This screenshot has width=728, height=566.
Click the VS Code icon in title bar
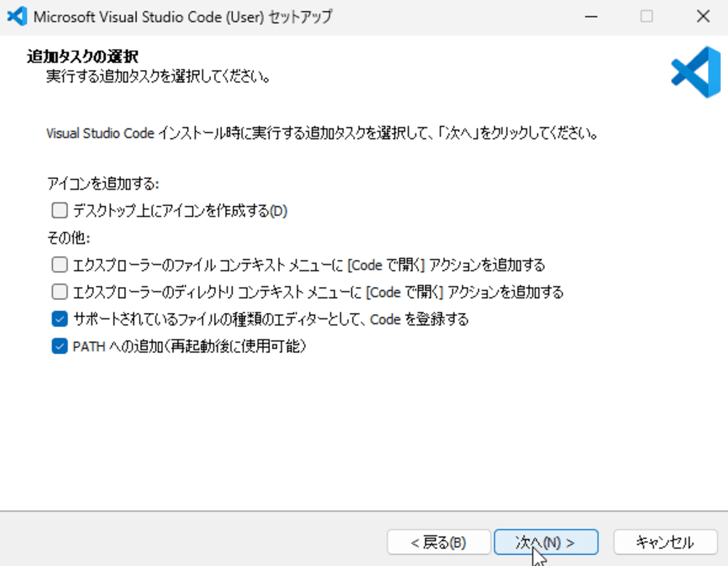[x=17, y=16]
